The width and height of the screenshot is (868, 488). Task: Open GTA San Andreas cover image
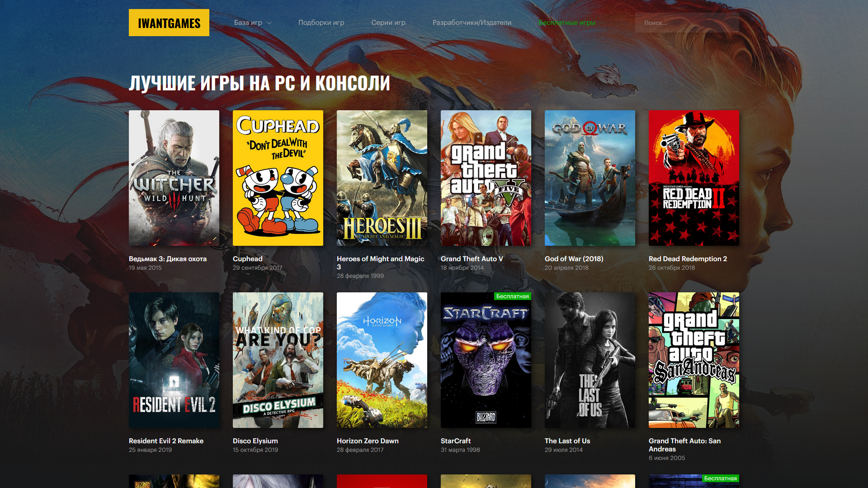tap(694, 360)
